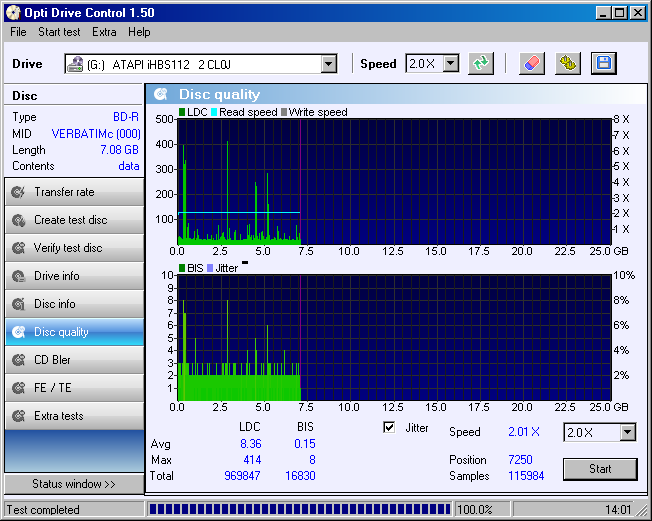
Task: Open the test speed 2.0X dropdown arrow
Action: pyautogui.click(x=627, y=432)
